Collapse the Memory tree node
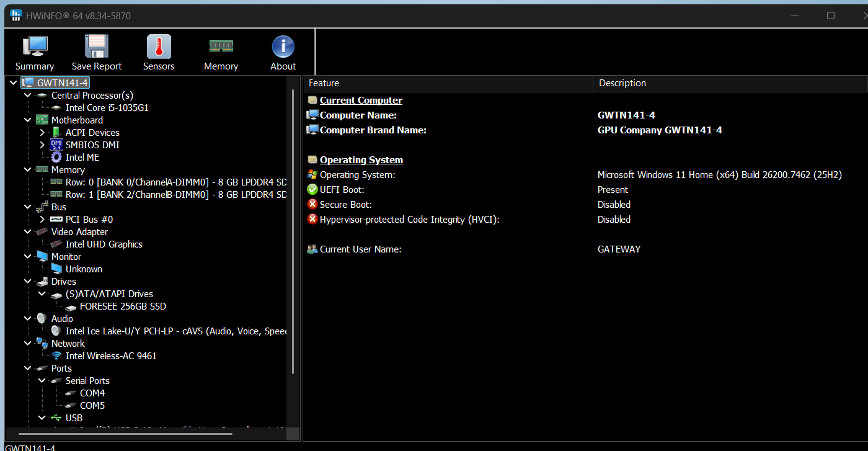Viewport: 868px width, 451px height. click(28, 169)
